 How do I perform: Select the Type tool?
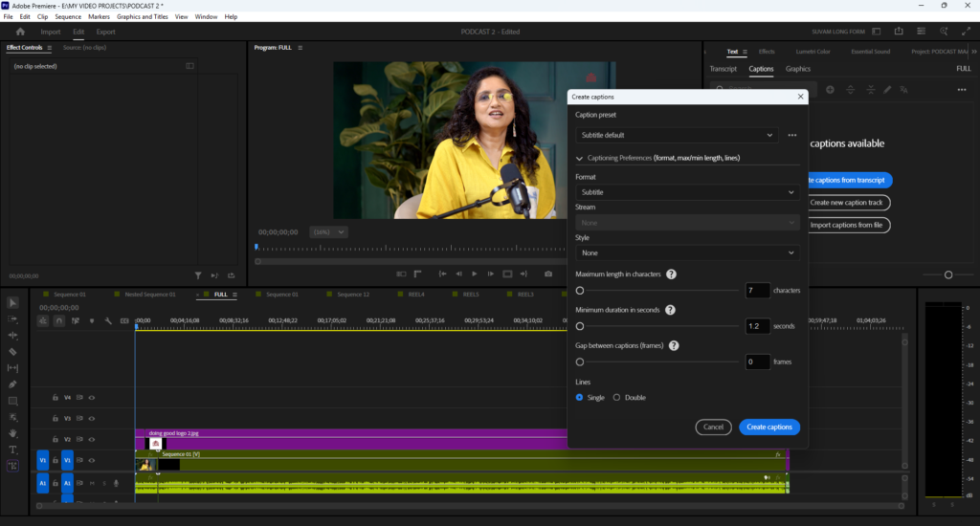(x=12, y=449)
